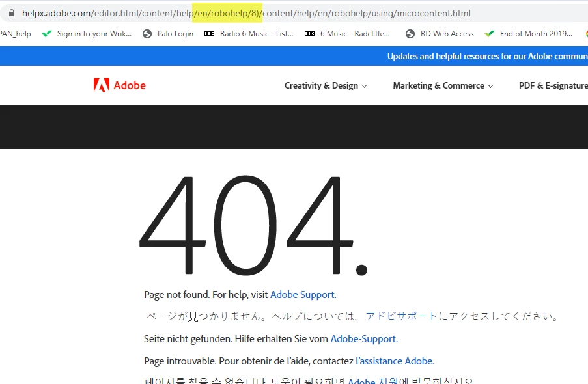Follow the Korean Adobe 지원 link
The width and height of the screenshot is (588, 384).
click(x=372, y=381)
